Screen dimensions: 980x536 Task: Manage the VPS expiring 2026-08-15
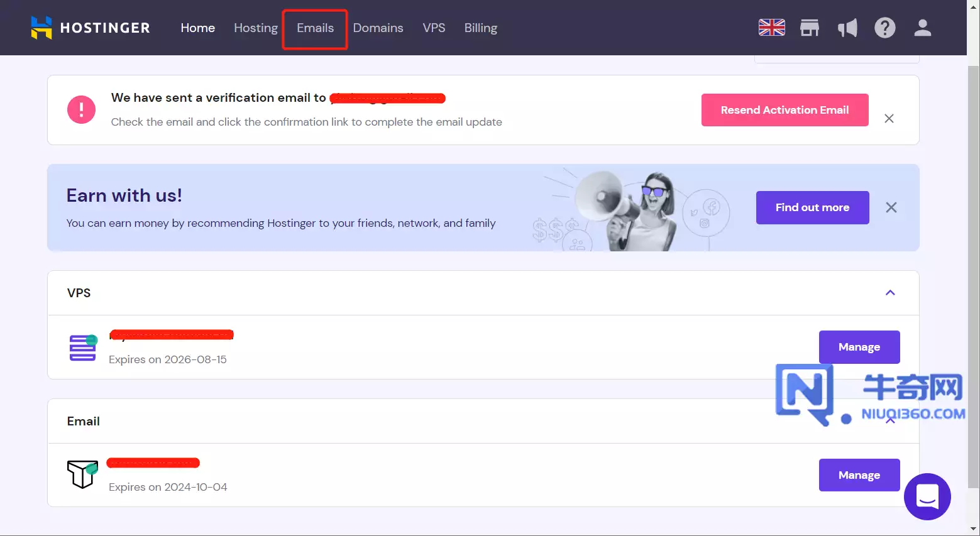859,347
